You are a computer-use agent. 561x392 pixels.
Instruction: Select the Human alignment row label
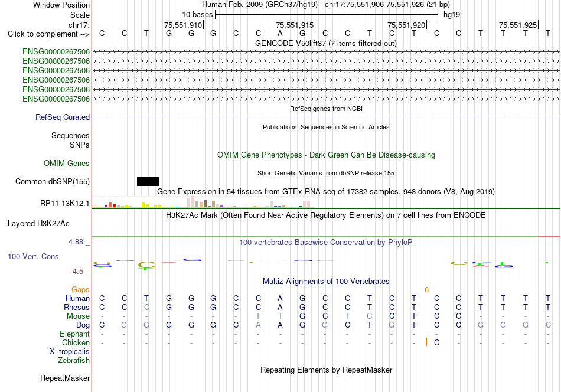[x=77, y=298]
